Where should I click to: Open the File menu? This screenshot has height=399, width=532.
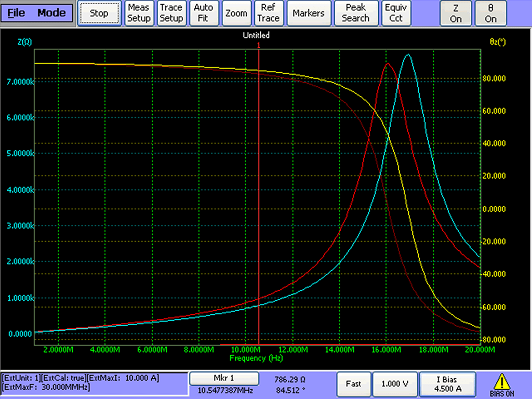tap(15, 12)
